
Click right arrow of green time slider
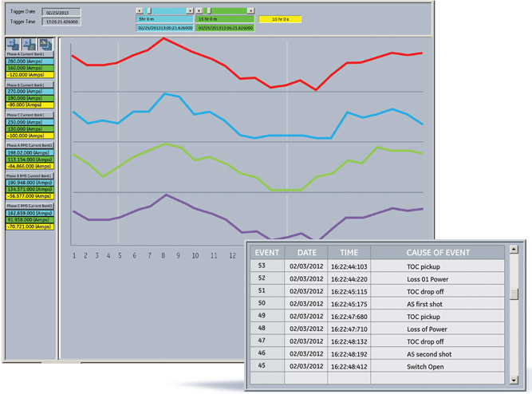click(250, 10)
